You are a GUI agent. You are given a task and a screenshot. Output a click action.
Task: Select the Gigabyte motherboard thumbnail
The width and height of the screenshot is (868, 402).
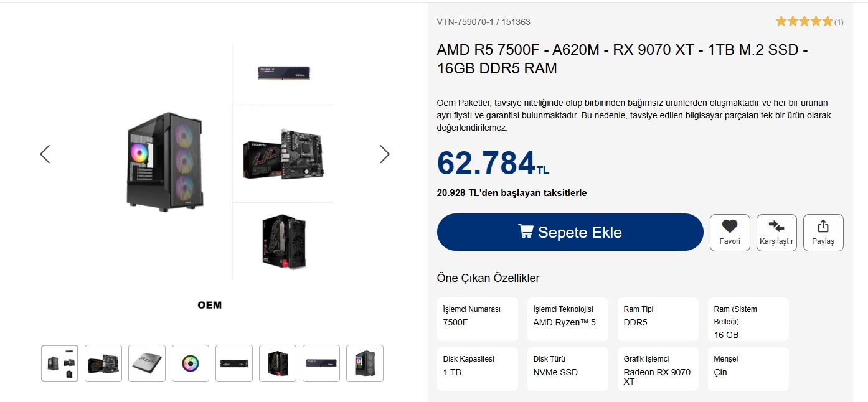pos(103,363)
